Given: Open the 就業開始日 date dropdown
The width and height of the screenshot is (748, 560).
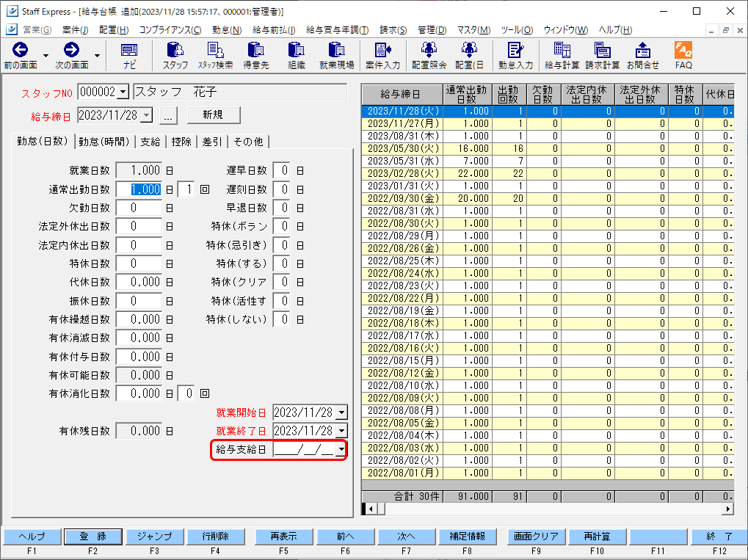Looking at the screenshot, I should click(341, 412).
